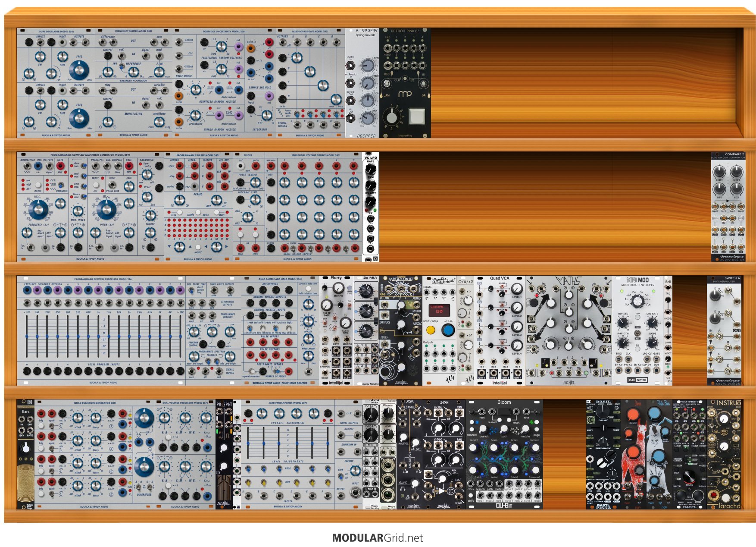The width and height of the screenshot is (756, 547).
Task: Click the LFO RATE knob on Mini Mod
Action: pyautogui.click(x=652, y=323)
